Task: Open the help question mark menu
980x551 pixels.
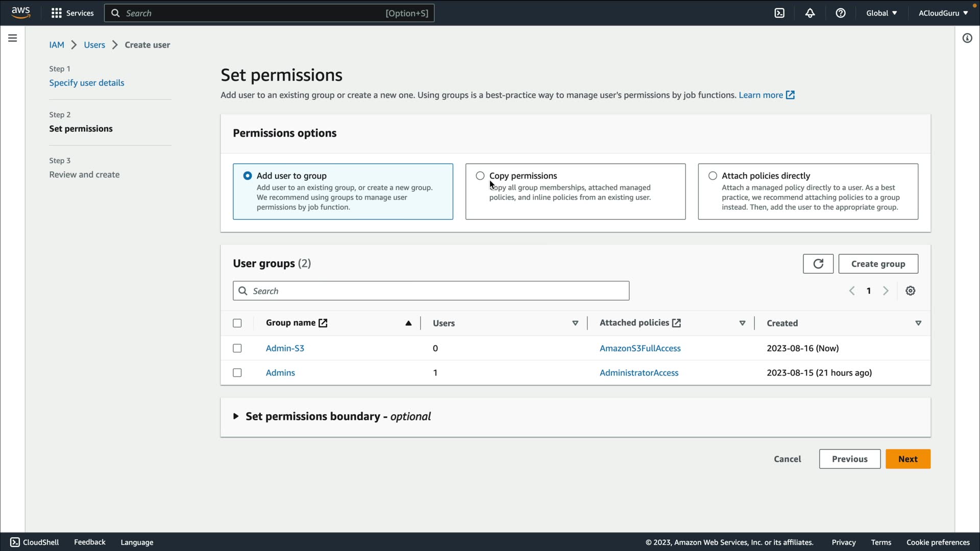Action: [x=841, y=13]
